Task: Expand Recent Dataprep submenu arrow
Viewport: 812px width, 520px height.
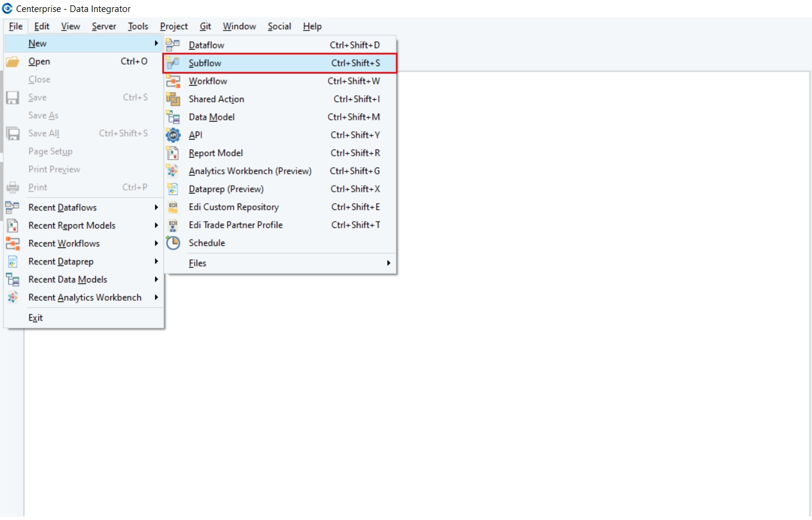Action: pyautogui.click(x=156, y=261)
